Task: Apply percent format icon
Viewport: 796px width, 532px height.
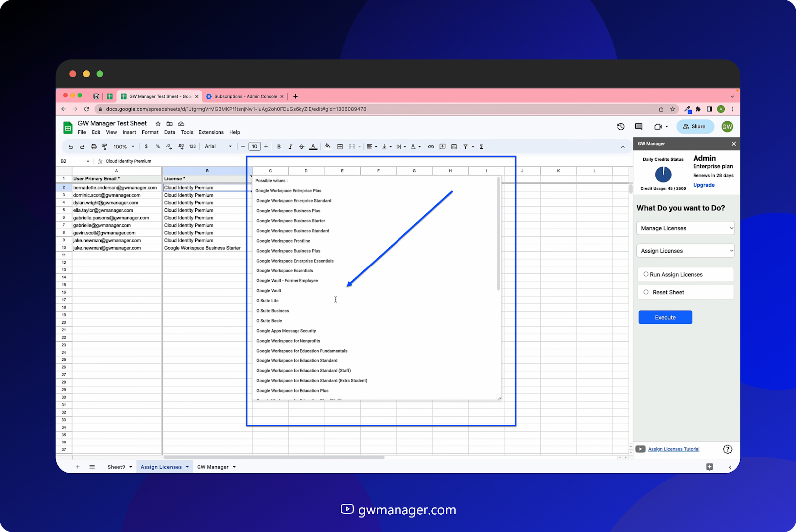Action: point(158,147)
